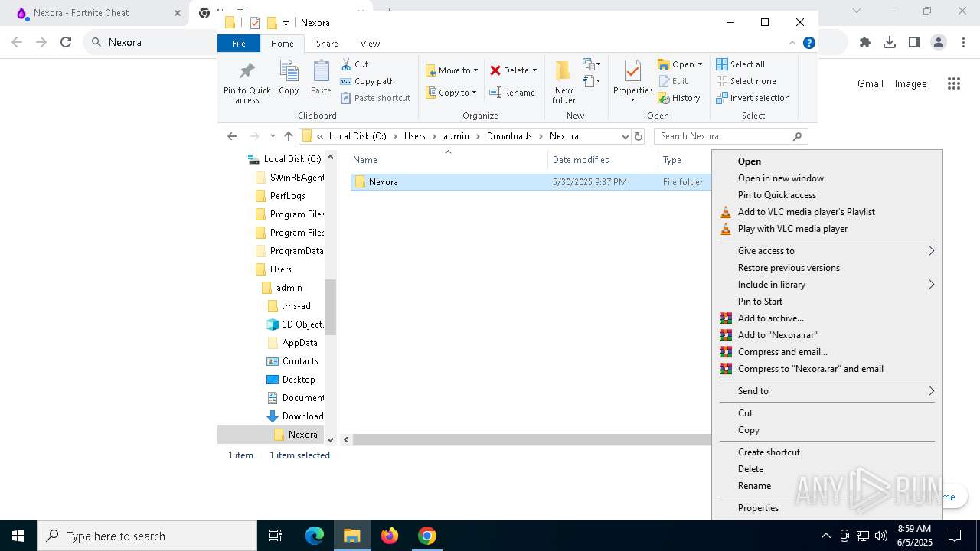Screen dimensions: 980x551
Task: Open recent locations dropdown arrow
Action: click(x=273, y=136)
